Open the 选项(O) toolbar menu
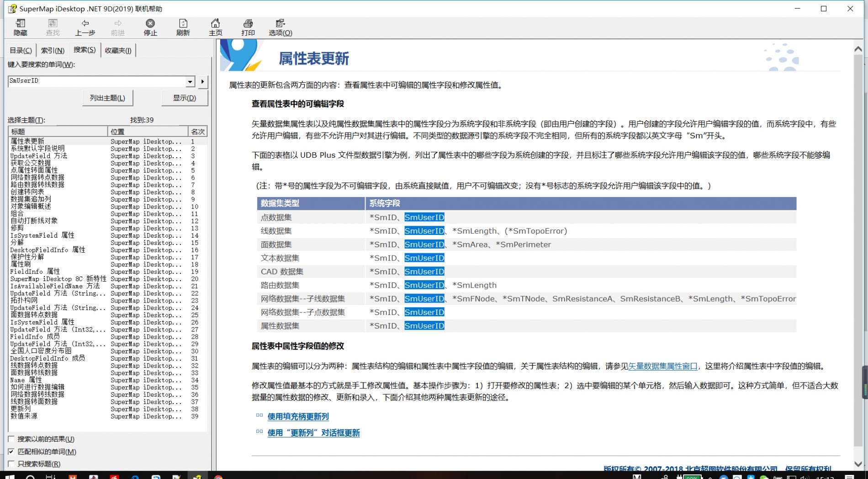868x479 pixels. tap(280, 27)
